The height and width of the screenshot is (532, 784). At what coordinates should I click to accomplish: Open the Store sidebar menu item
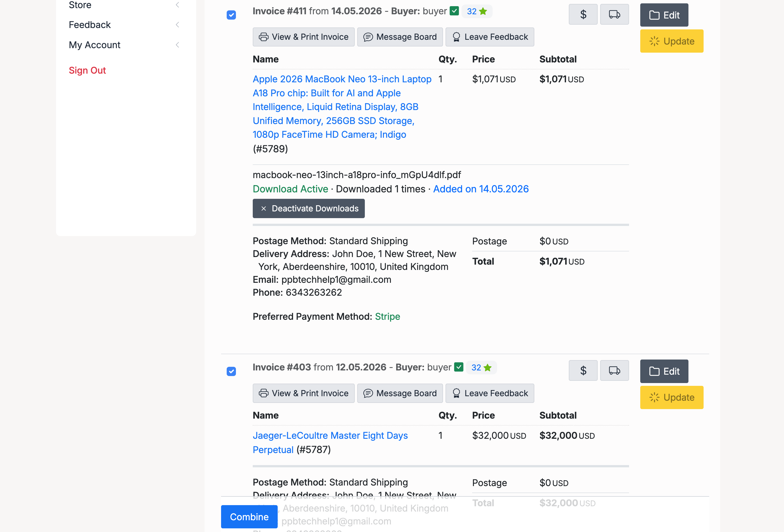pos(80,5)
